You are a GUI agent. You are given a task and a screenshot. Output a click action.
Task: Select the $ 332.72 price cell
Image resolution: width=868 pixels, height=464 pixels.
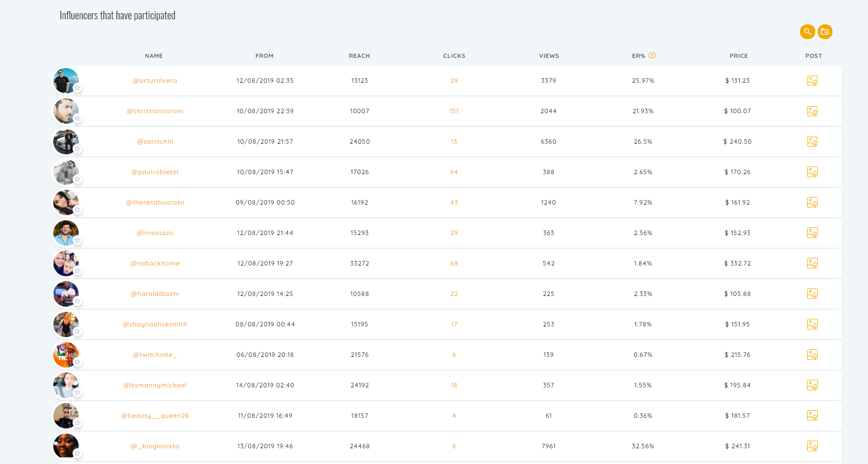pyautogui.click(x=738, y=263)
